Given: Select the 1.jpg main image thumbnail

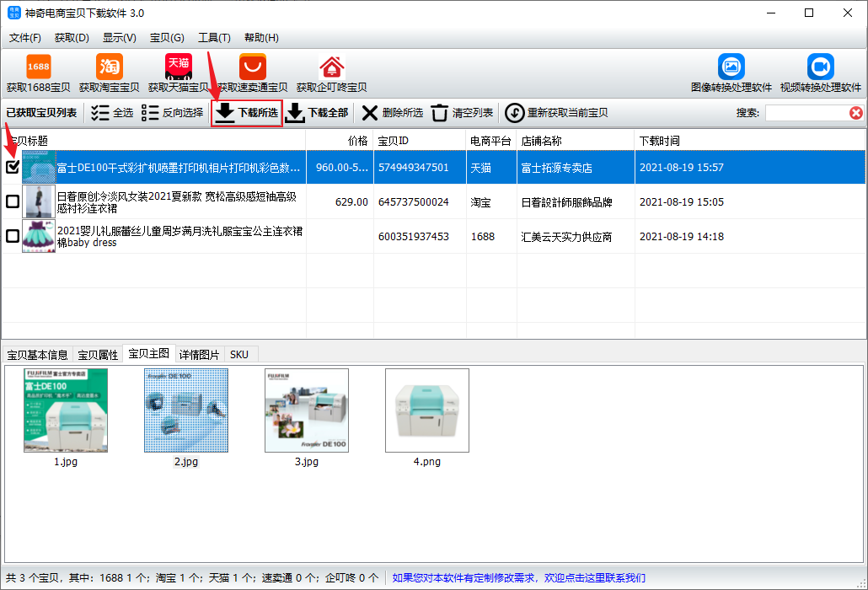Looking at the screenshot, I should (66, 410).
